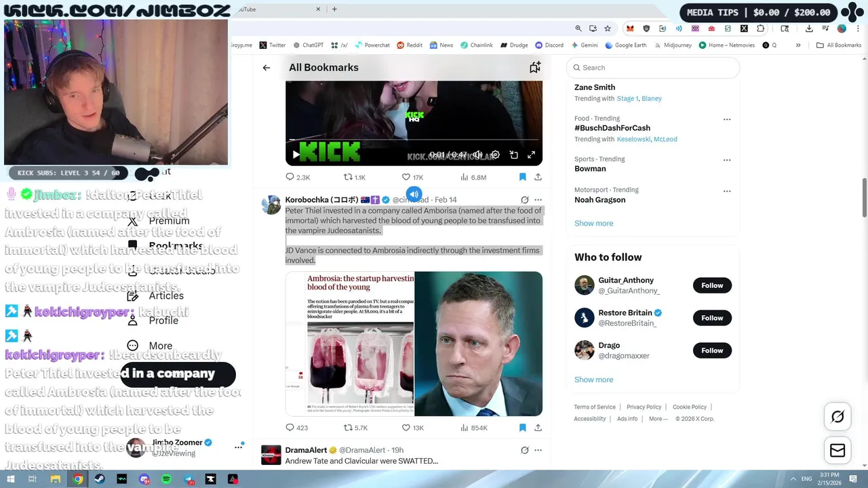This screenshot has height=488, width=868.
Task: Repost the video post with 1.1K reposts
Action: coord(355,177)
